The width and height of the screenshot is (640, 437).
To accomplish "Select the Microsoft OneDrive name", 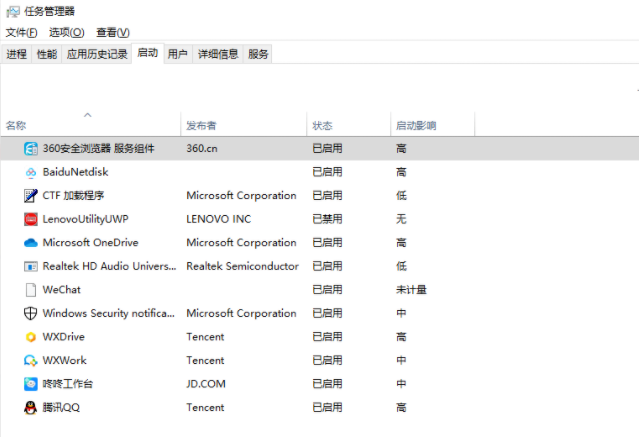I will [90, 243].
